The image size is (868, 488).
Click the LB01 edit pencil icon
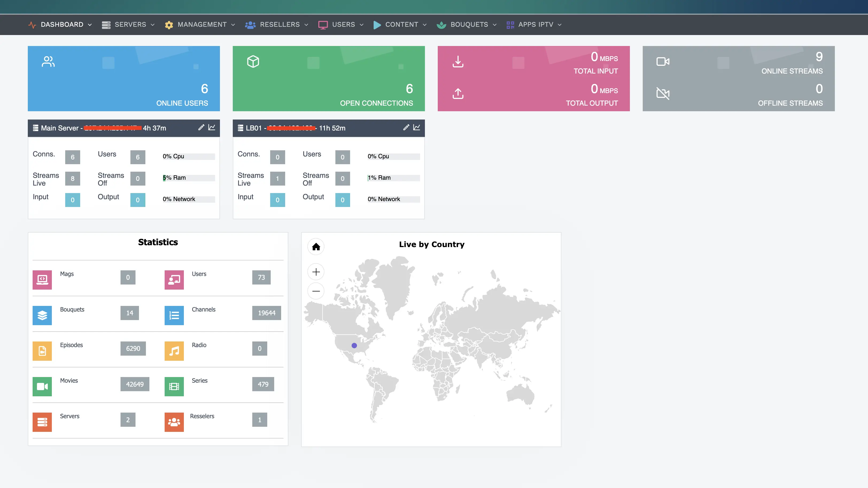pyautogui.click(x=406, y=128)
